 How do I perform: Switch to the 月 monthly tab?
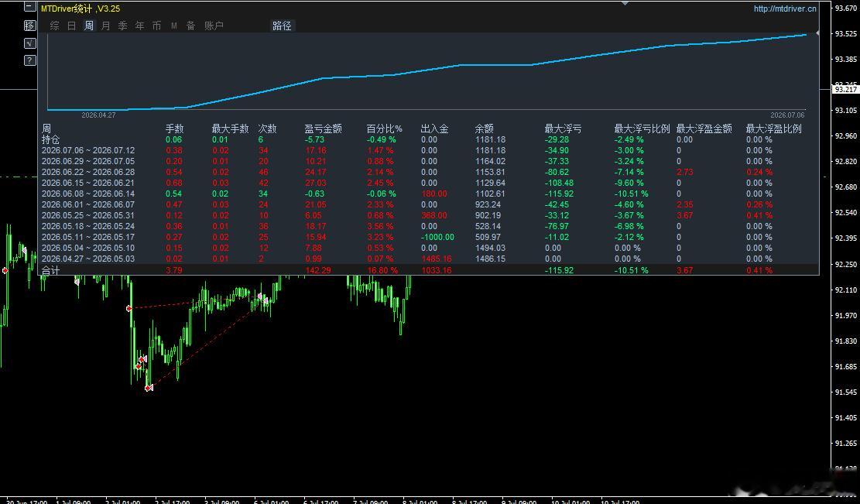[x=106, y=26]
